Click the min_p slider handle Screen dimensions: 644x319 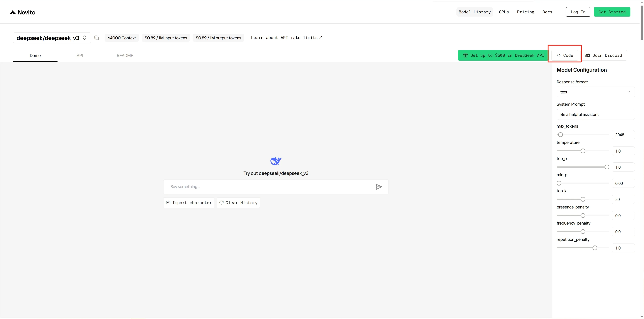click(x=559, y=183)
